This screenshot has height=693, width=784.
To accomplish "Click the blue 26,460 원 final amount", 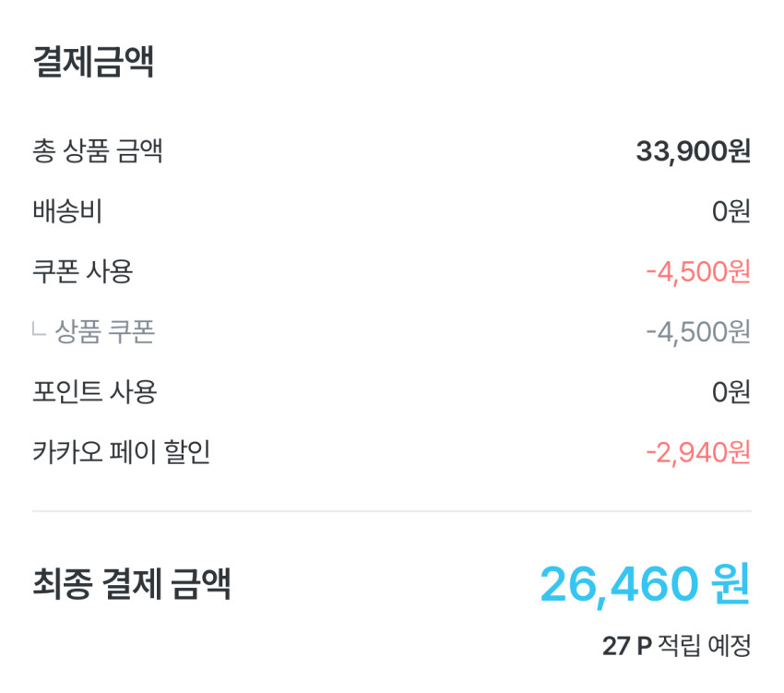I will (x=645, y=584).
